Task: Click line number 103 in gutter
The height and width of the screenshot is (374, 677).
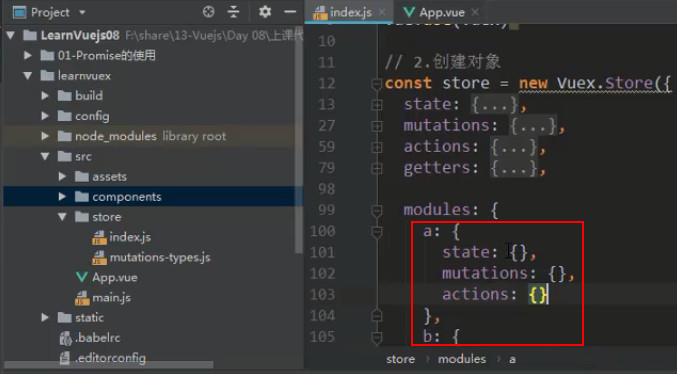Action: (322, 295)
